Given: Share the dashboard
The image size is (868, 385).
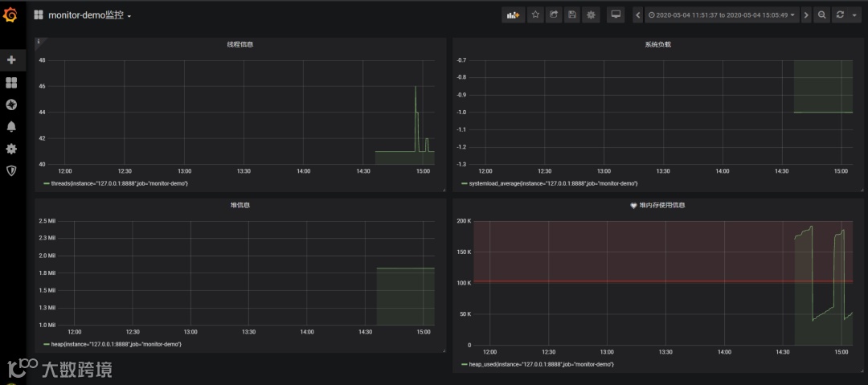Looking at the screenshot, I should (x=554, y=15).
